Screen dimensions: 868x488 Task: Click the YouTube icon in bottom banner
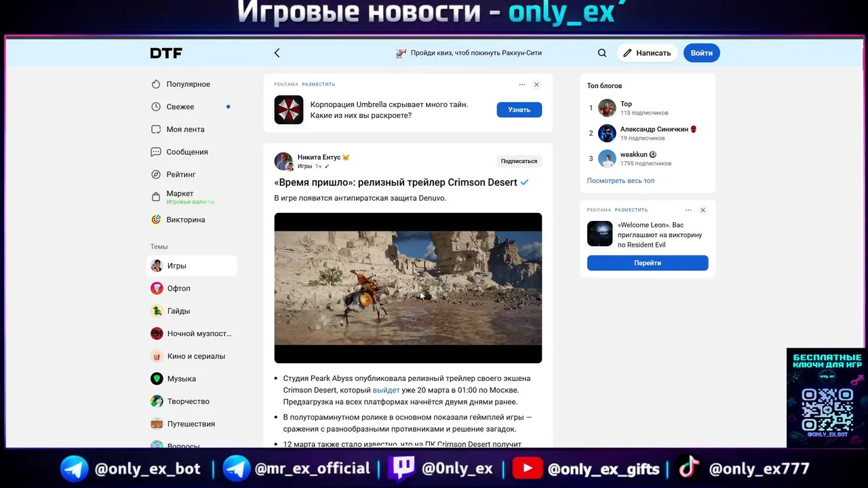(x=527, y=468)
